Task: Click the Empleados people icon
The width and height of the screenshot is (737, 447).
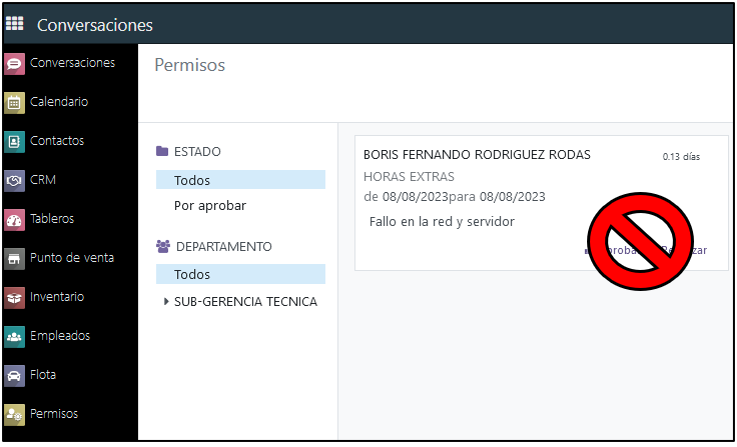Action: coord(14,337)
